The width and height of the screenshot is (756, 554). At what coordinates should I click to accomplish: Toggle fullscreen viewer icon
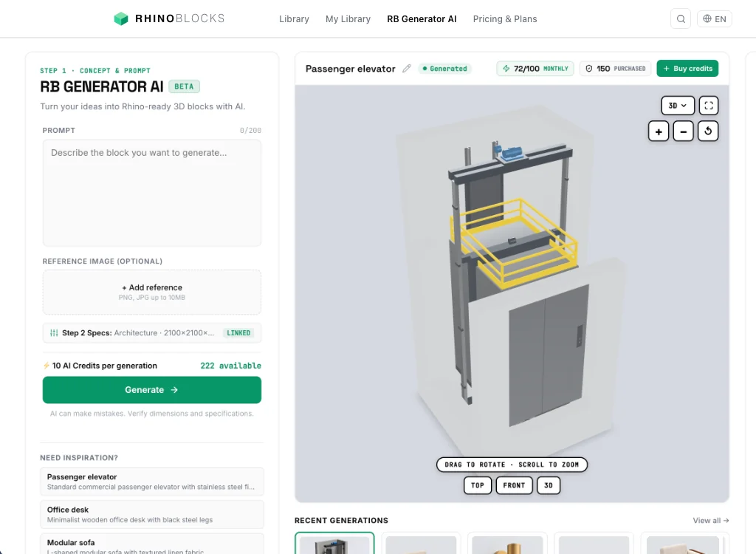click(708, 106)
